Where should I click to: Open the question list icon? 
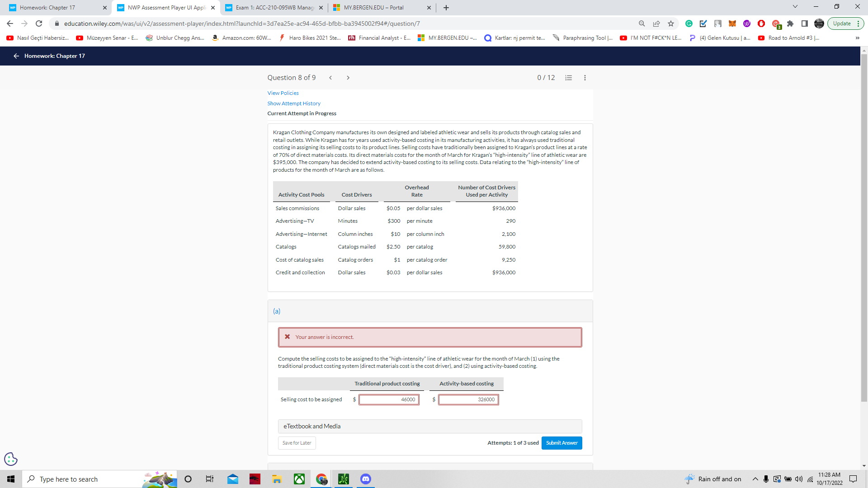pyautogui.click(x=569, y=78)
